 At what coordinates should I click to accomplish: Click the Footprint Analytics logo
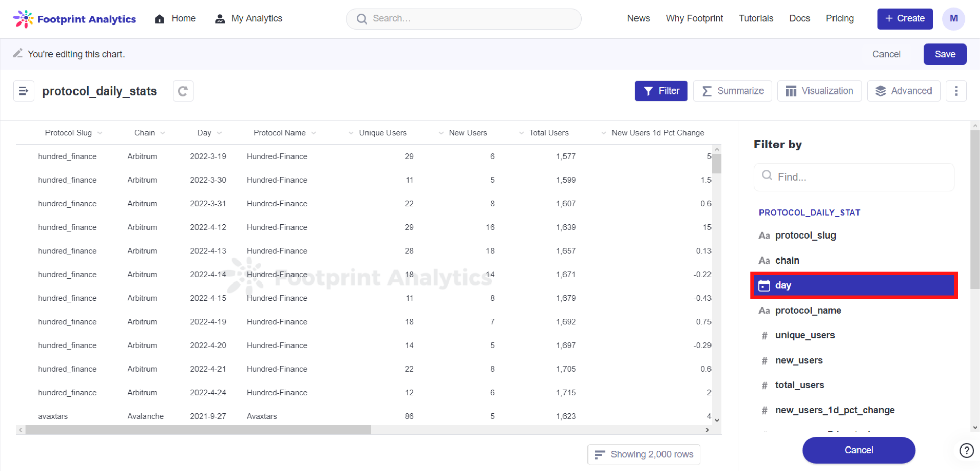coord(75,19)
